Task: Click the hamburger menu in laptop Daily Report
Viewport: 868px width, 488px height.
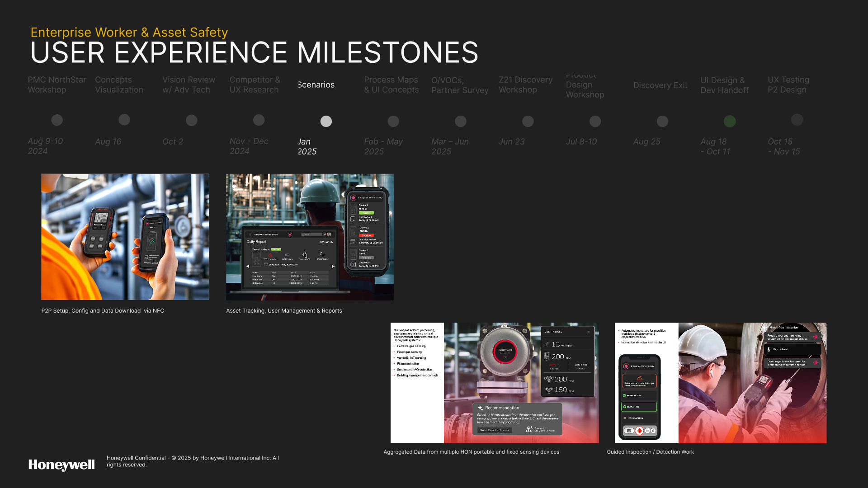Action: click(250, 235)
